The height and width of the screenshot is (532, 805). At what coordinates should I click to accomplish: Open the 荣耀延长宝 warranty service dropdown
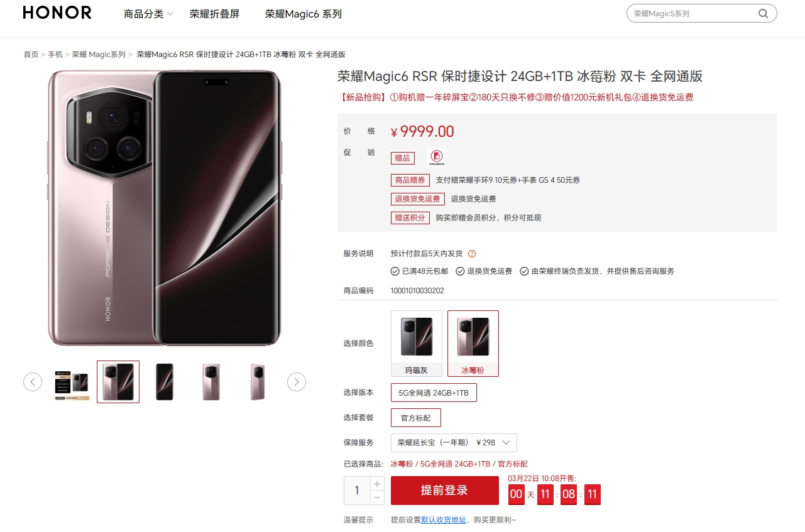coord(454,442)
